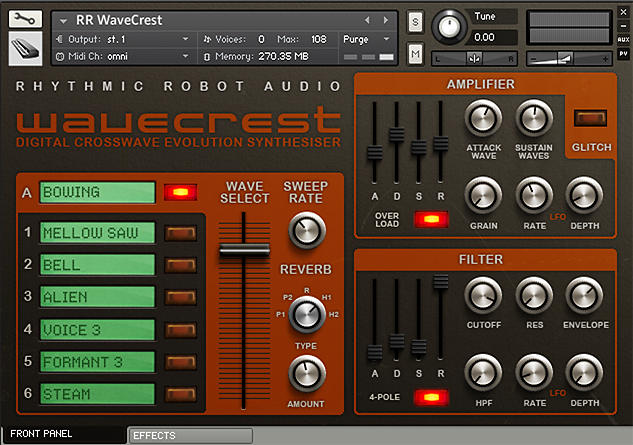Toggle the Overload LED switch
633x445 pixels.
tap(431, 219)
